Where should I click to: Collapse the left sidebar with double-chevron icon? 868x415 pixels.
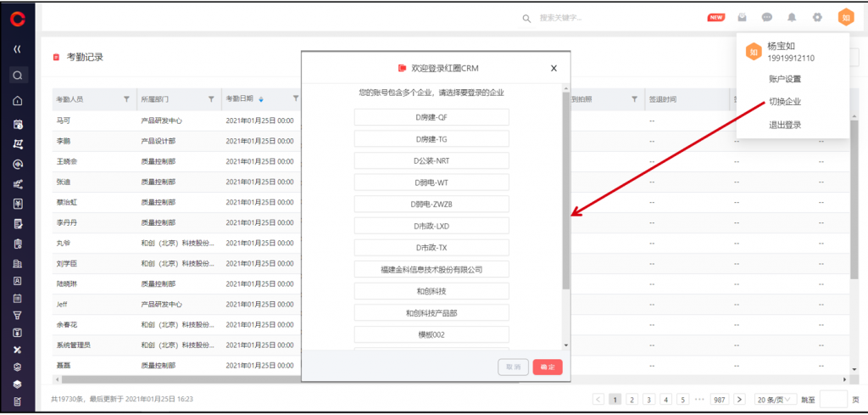pyautogui.click(x=17, y=49)
